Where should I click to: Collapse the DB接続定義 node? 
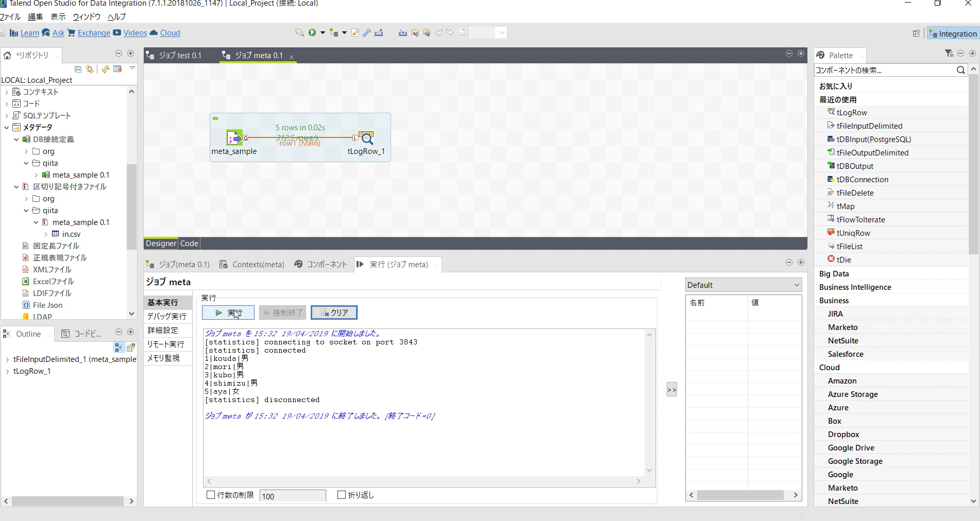[x=16, y=140]
